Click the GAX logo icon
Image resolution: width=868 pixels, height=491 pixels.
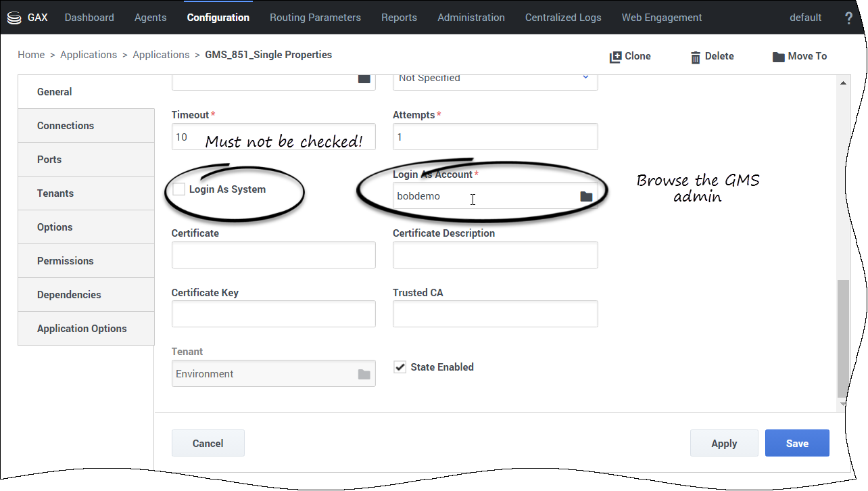pos(14,18)
